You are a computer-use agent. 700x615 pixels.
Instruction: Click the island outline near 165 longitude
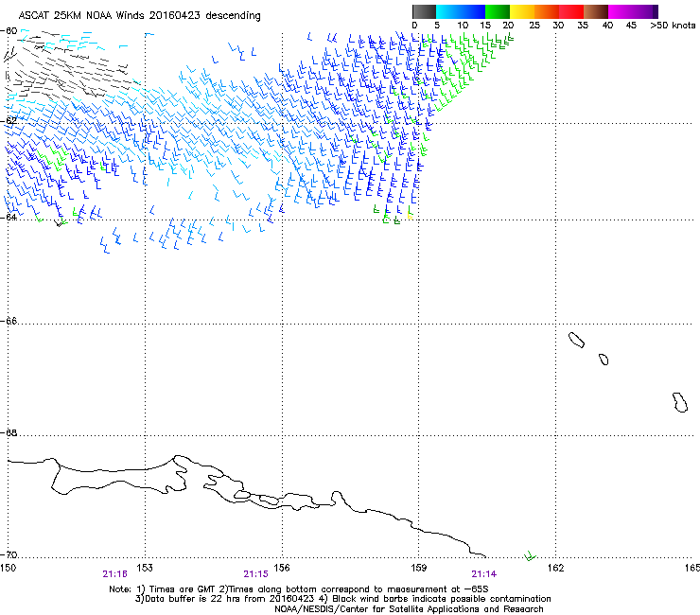680,402
